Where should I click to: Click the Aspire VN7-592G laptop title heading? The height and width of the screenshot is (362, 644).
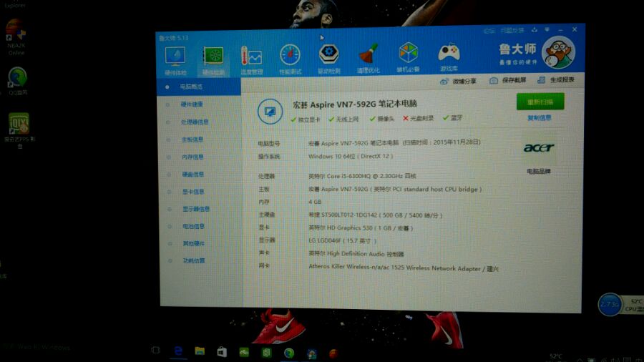tap(355, 104)
